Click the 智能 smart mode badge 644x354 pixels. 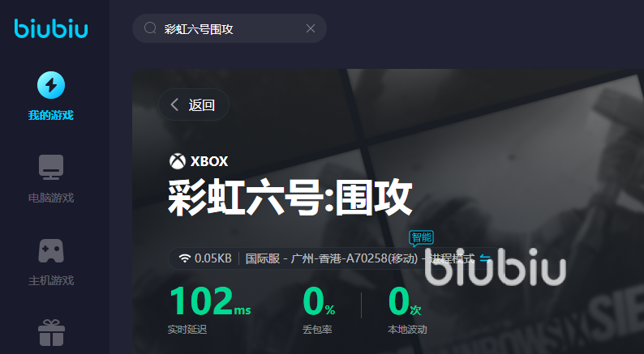[x=422, y=238]
